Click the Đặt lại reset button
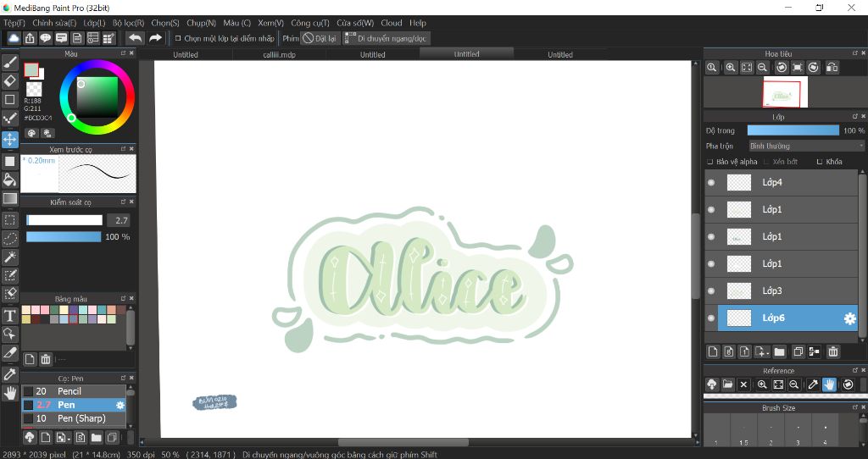Image resolution: width=868 pixels, height=459 pixels. (x=320, y=38)
